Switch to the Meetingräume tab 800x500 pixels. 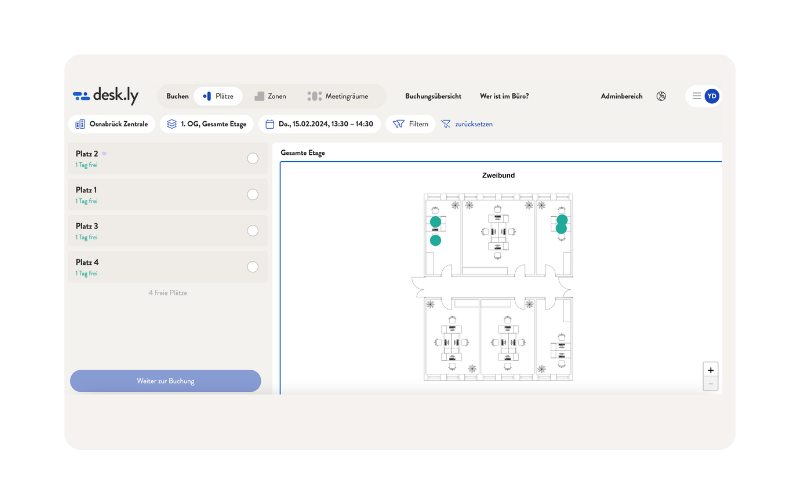click(x=338, y=96)
